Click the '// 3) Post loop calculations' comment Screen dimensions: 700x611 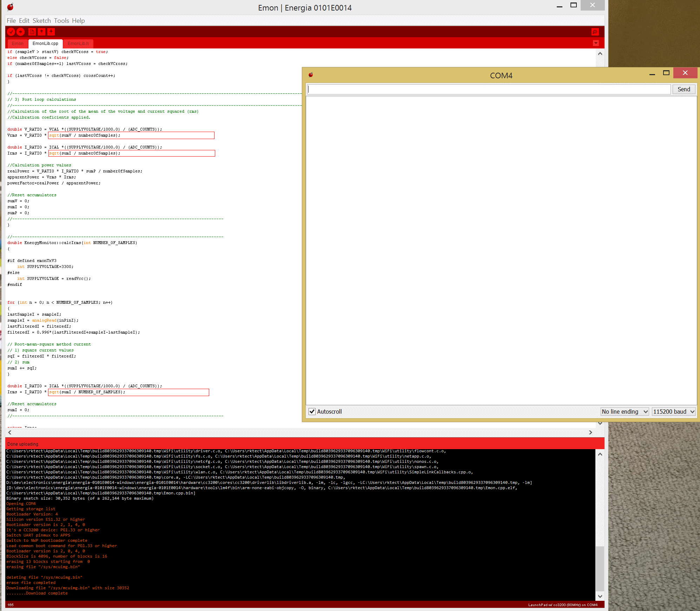point(42,99)
